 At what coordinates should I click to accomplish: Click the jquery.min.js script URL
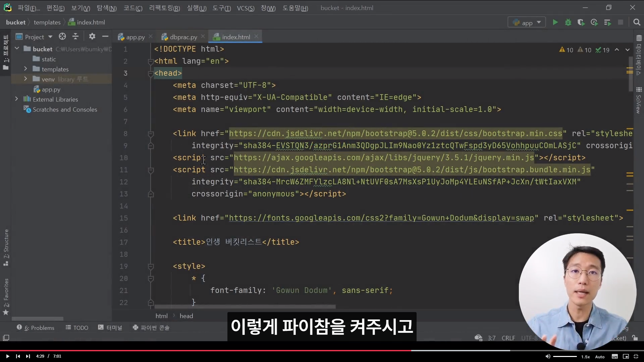point(384,158)
